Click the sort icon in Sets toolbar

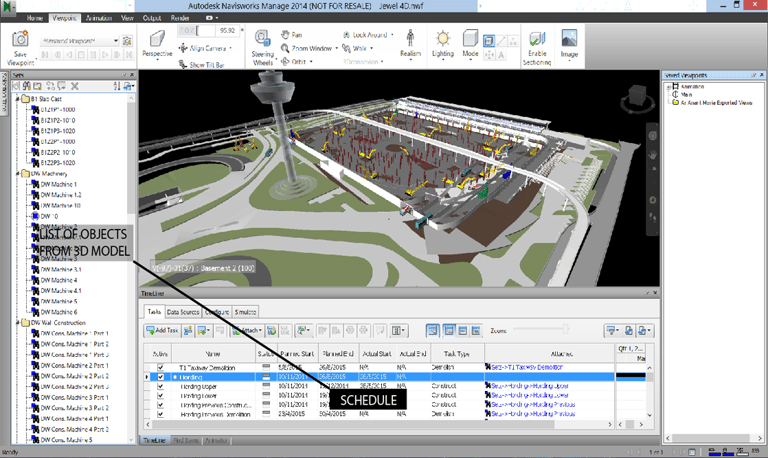pyautogui.click(x=117, y=86)
